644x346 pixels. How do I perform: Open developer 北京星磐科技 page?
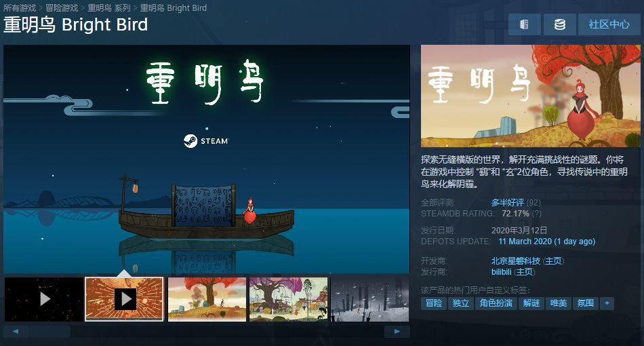click(515, 261)
